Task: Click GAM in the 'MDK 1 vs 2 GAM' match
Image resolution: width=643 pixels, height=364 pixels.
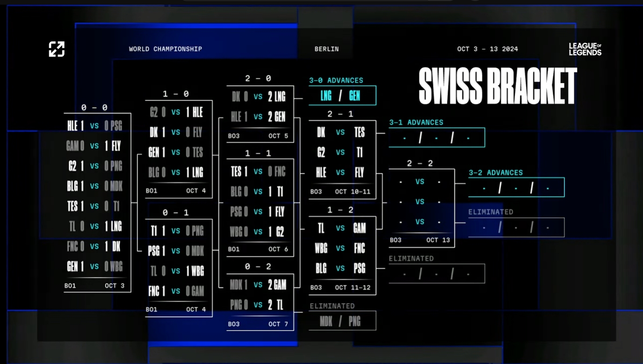Action: pyautogui.click(x=280, y=285)
